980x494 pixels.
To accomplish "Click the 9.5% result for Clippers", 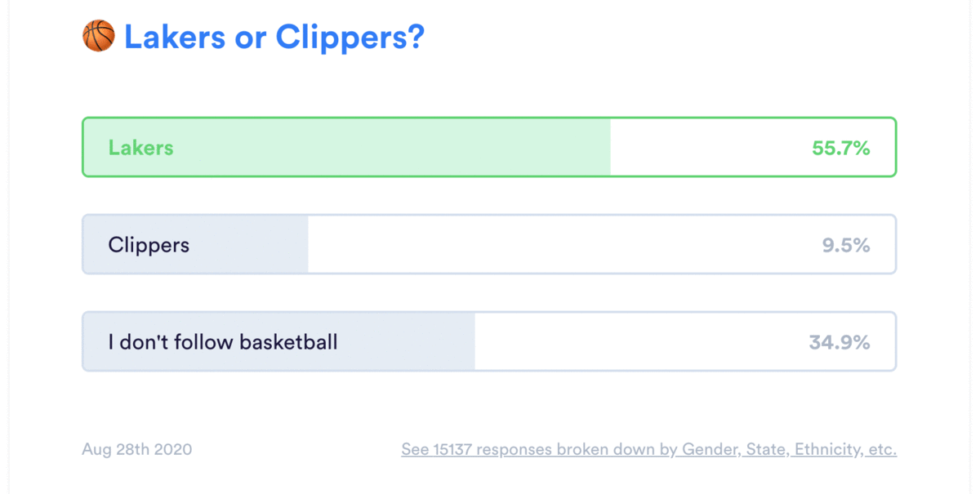I will tap(846, 245).
